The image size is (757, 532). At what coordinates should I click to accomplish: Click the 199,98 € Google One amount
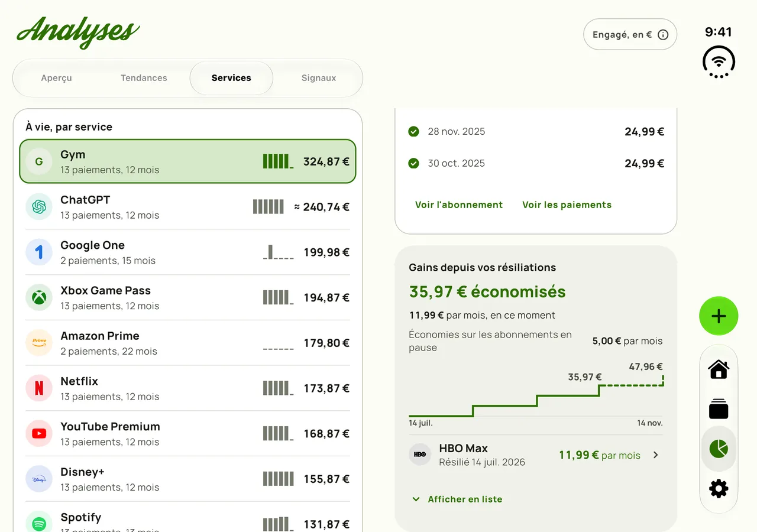coord(326,252)
